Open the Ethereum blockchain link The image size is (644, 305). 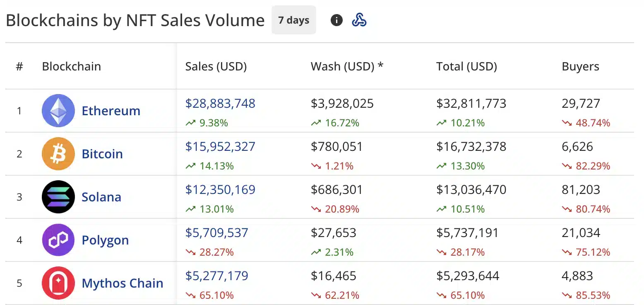111,111
